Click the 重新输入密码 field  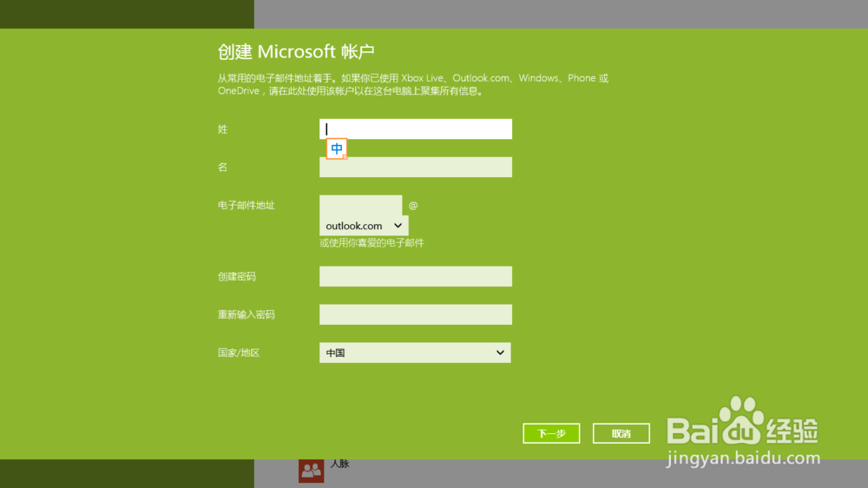(x=415, y=314)
